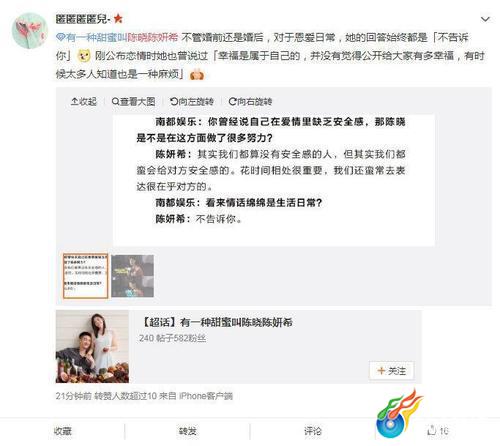Viewport: 500px width, 446px height.
Task: Rotate image left with 向左旋转
Action: click(192, 101)
